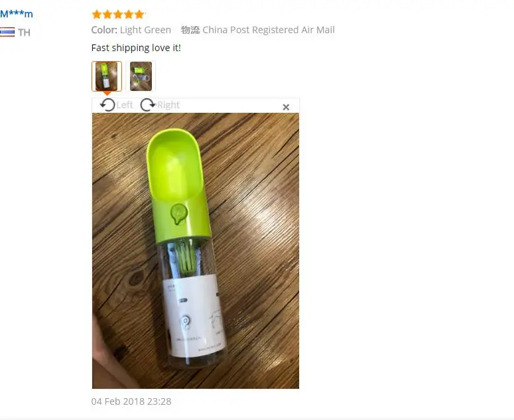
Task: Click the TH country code text
Action: tap(24, 33)
